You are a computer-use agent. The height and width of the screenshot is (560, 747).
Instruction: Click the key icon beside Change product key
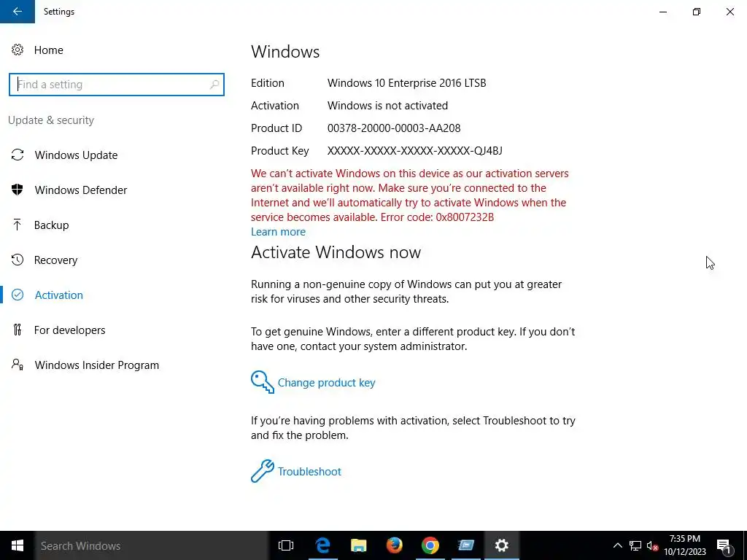point(263,382)
